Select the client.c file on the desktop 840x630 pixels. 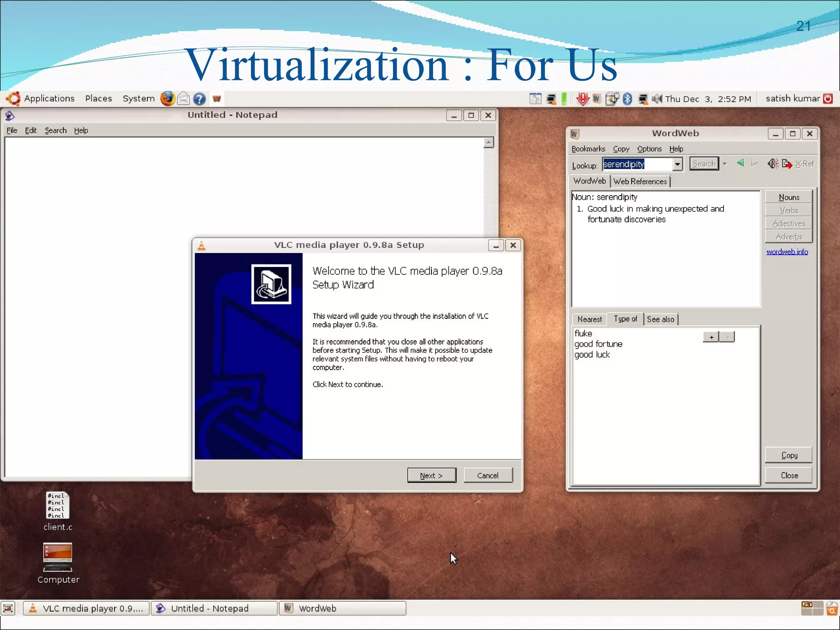(x=58, y=511)
